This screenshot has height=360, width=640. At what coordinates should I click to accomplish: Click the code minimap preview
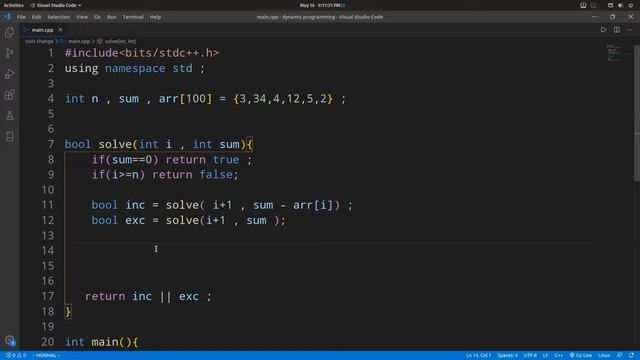613,53
